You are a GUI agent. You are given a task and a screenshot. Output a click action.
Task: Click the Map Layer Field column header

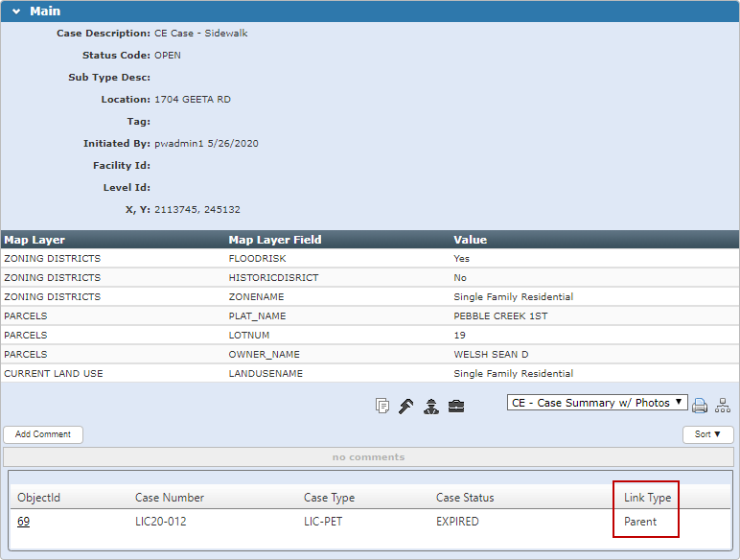coord(275,240)
